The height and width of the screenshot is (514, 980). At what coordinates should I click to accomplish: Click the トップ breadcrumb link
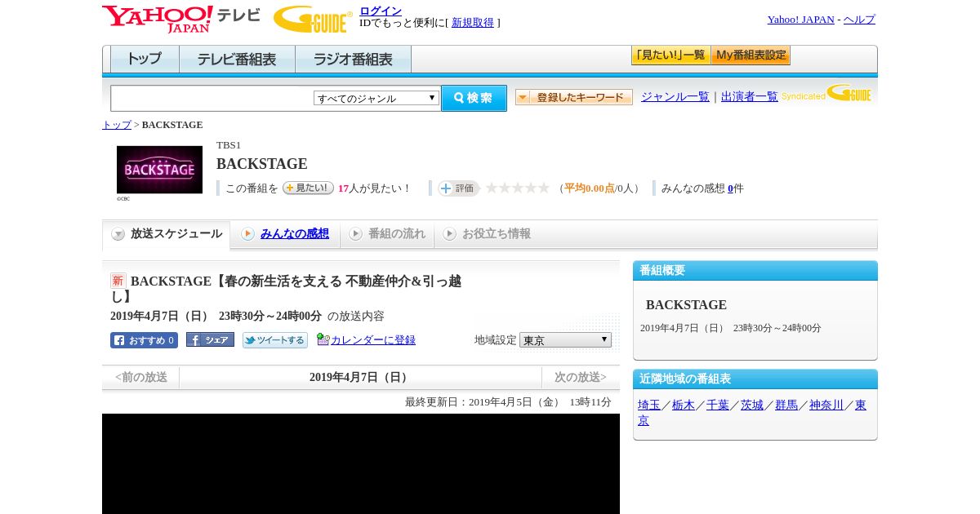pos(117,125)
